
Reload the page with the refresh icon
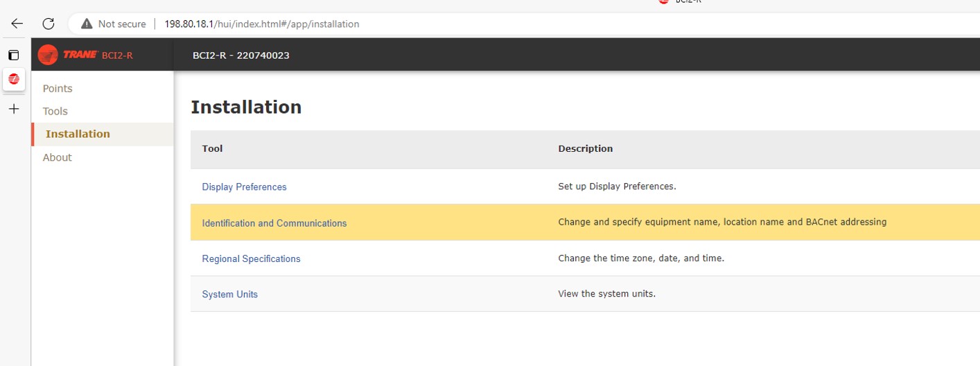click(x=49, y=24)
